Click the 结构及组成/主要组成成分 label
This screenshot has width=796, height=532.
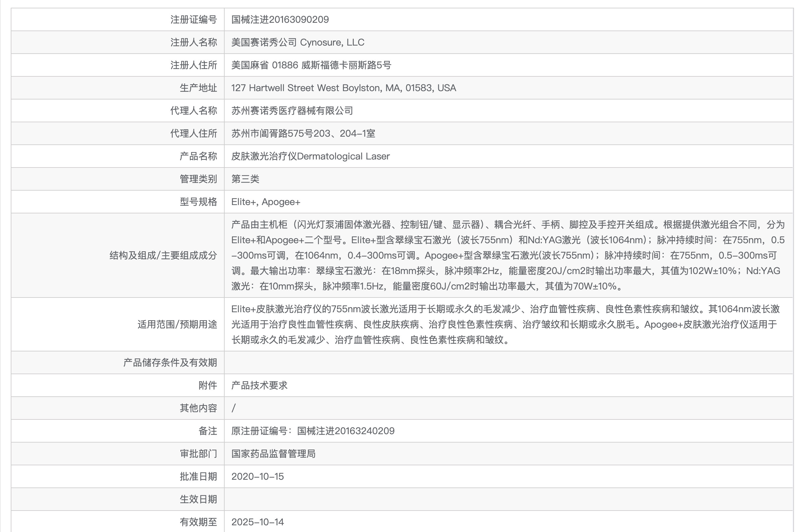[x=163, y=256]
